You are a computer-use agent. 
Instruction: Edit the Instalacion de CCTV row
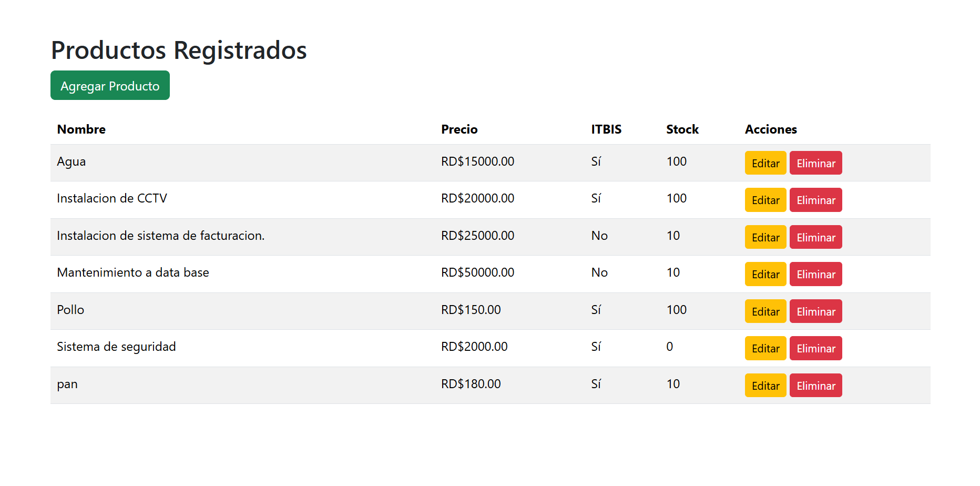(765, 200)
